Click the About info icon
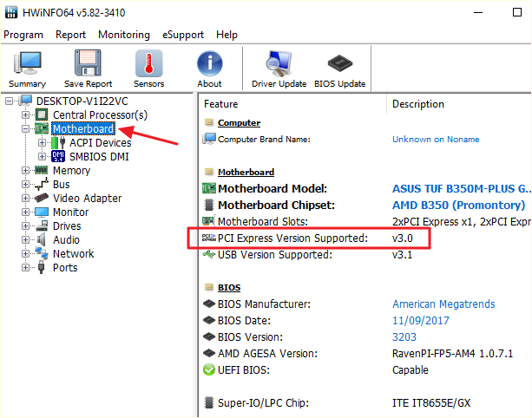 (210, 63)
